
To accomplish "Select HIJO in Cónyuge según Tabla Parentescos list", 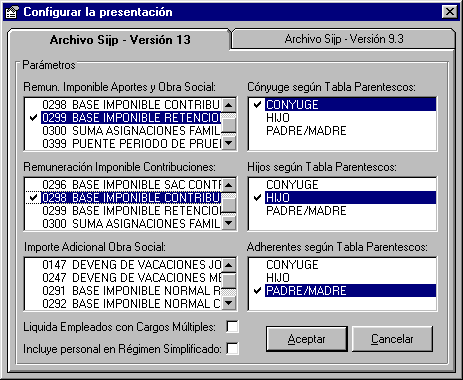I will tap(343, 118).
